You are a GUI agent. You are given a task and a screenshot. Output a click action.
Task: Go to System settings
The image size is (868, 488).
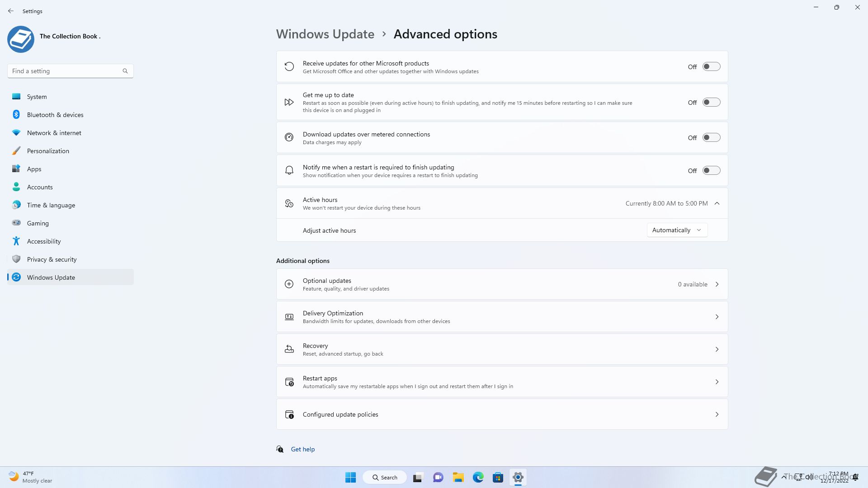pyautogui.click(x=71, y=96)
